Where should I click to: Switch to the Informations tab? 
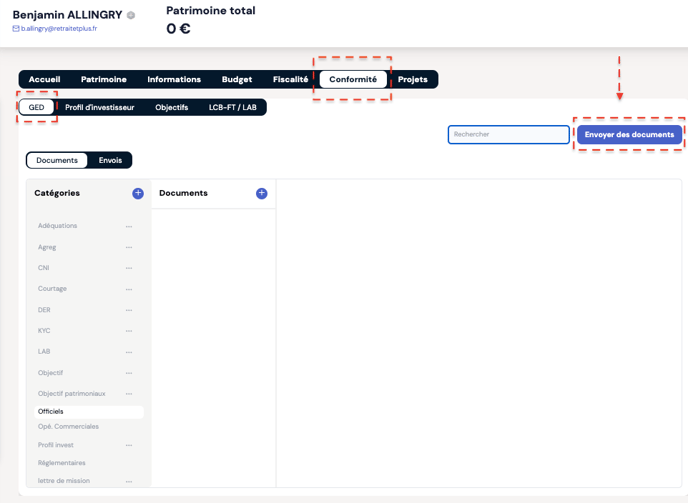[174, 79]
